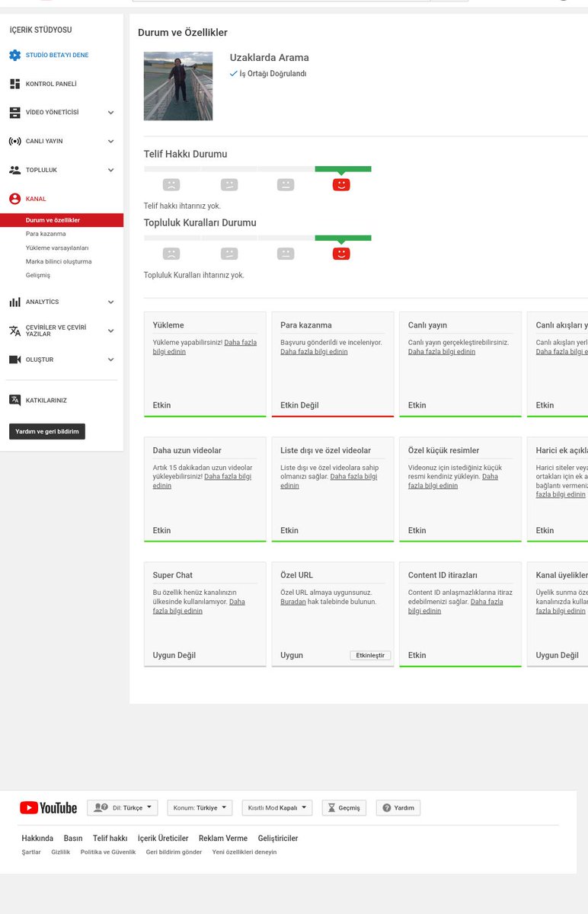Click the hourglass icon on Geçmiş button
Viewport: 588px width, 914px height.
[332, 808]
